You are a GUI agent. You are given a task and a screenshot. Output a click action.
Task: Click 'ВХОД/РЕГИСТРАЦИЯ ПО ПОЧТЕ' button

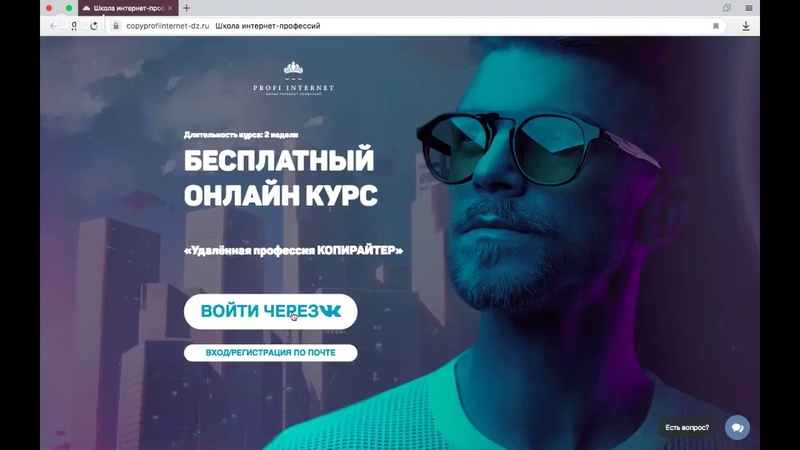[x=270, y=353]
